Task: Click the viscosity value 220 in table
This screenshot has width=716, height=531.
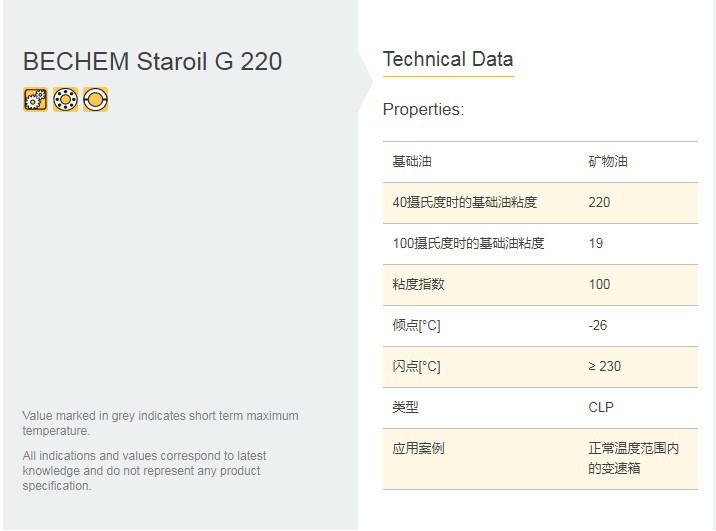Action: (x=599, y=202)
